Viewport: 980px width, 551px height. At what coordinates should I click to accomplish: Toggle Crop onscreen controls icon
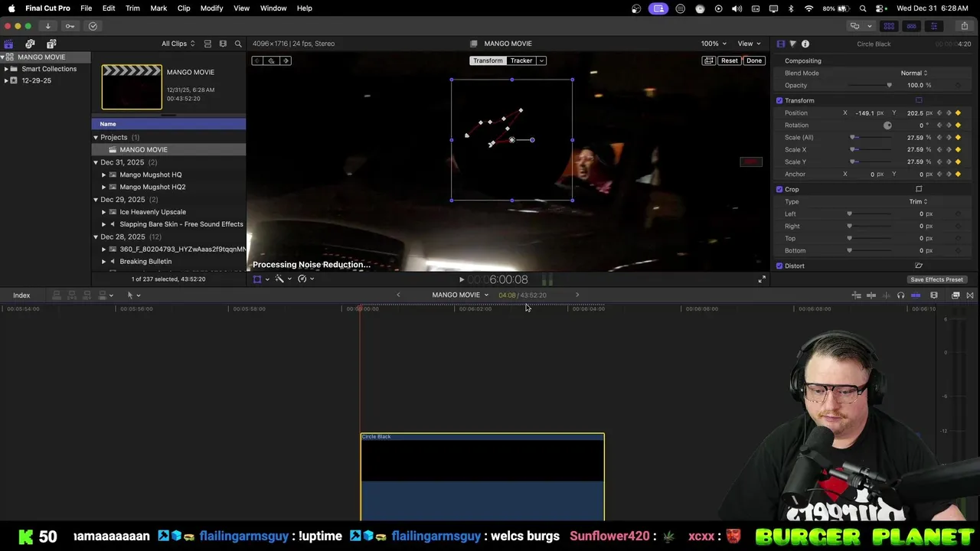pos(919,189)
